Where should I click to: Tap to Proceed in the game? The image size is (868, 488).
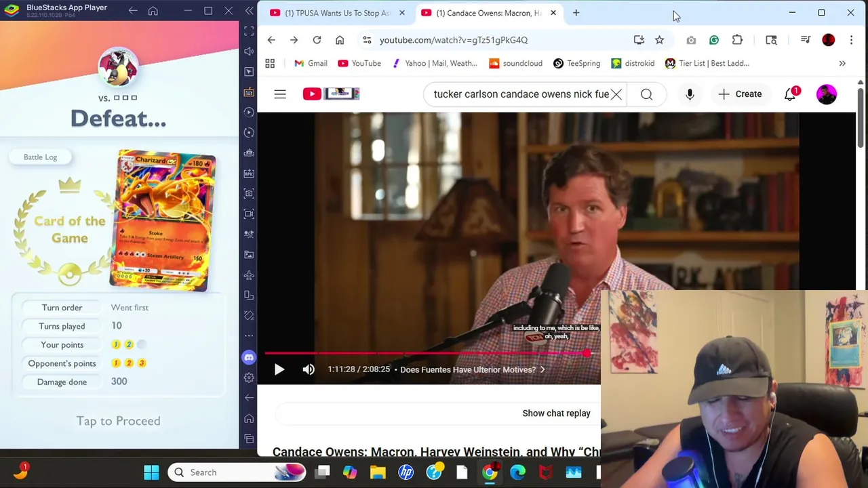(118, 421)
